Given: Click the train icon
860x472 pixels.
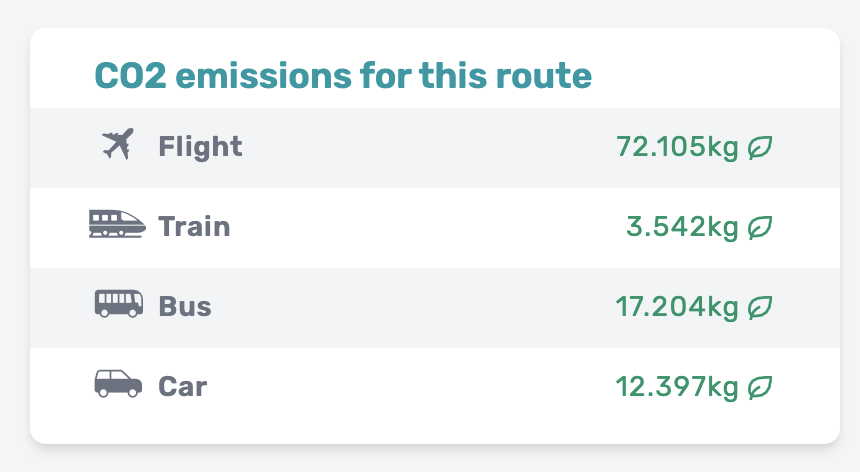Looking at the screenshot, I should (x=117, y=224).
